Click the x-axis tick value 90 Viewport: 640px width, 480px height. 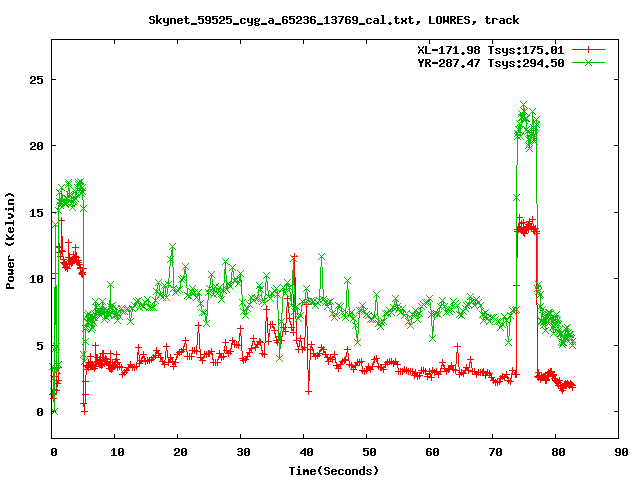click(x=621, y=452)
